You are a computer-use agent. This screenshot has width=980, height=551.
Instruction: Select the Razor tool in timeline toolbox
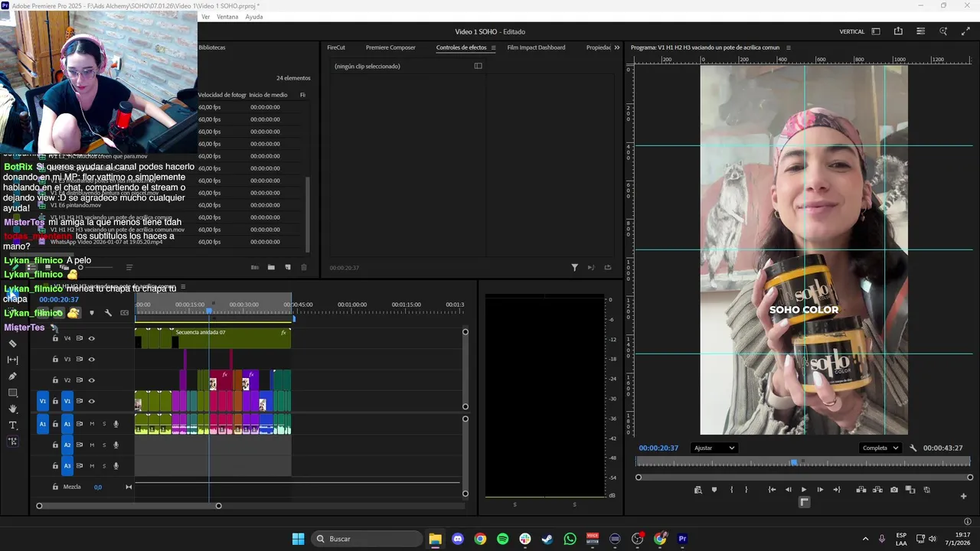tap(12, 344)
